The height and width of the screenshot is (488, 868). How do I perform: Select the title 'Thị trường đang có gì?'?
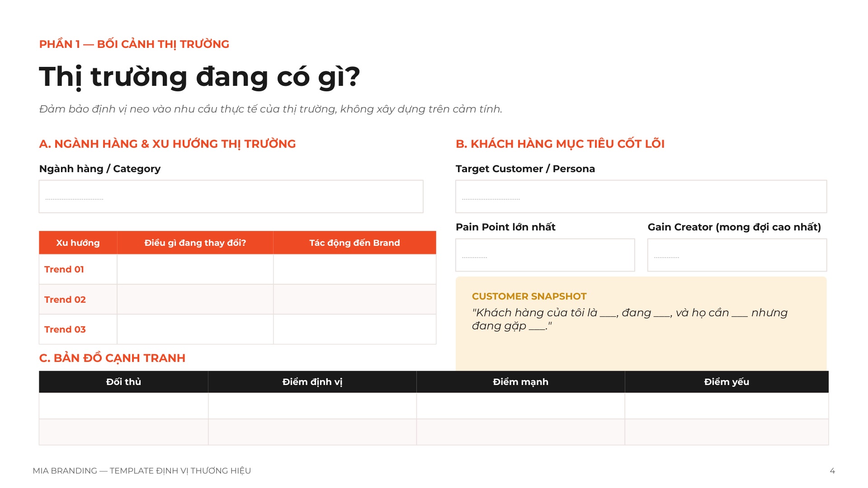click(x=199, y=77)
